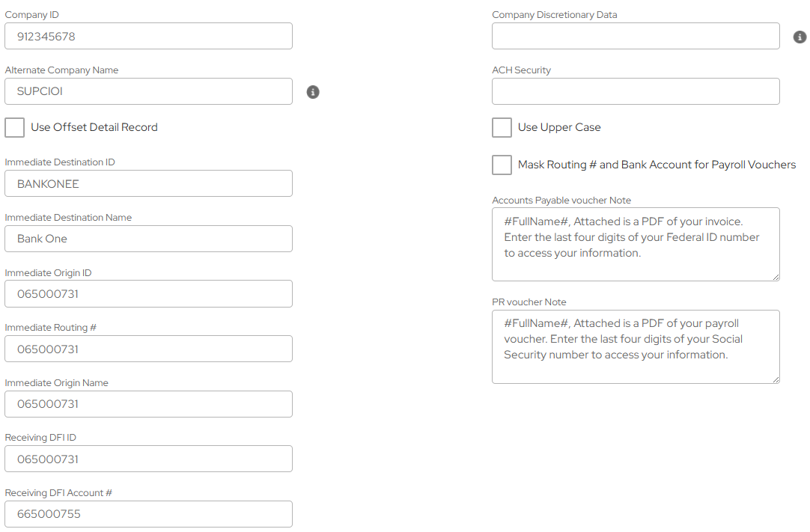810x532 pixels.
Task: Click the Receiving DFI Account # field
Action: pos(148,514)
